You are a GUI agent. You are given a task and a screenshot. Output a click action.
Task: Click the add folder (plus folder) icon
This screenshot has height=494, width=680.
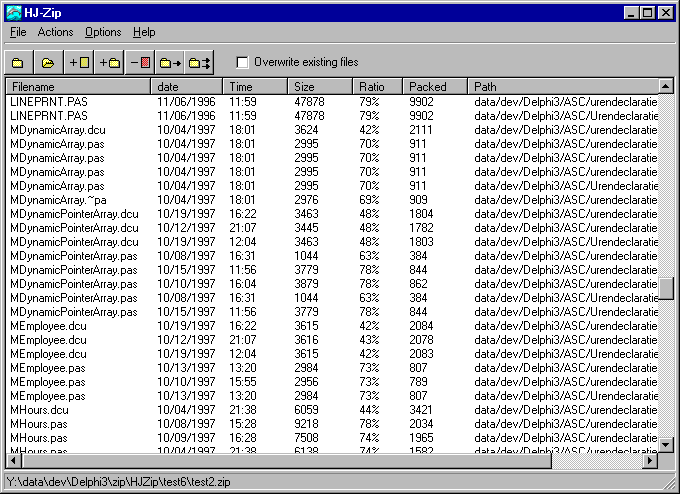point(110,63)
